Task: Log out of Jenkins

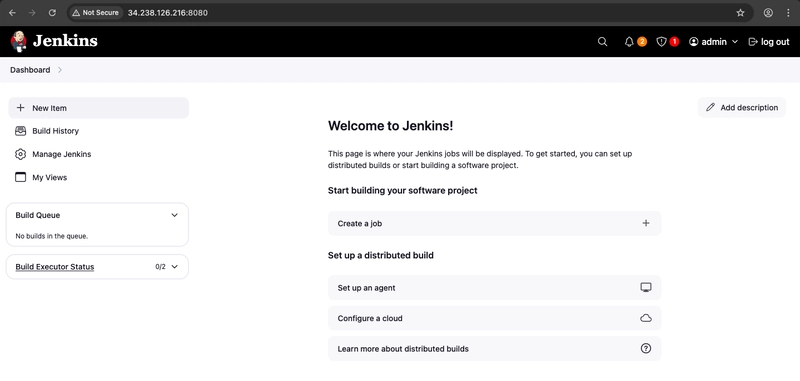Action: (768, 42)
